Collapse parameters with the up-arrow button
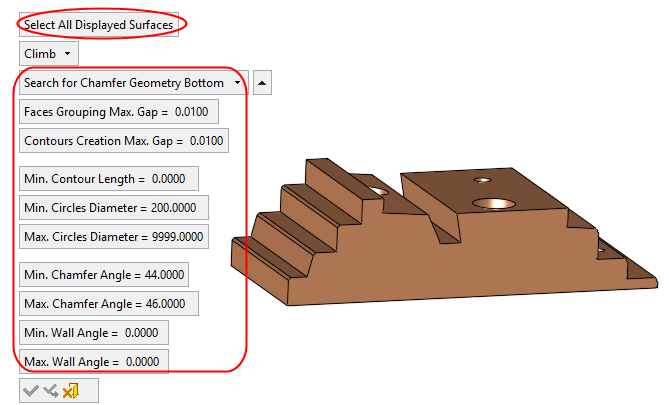Screen dimensions: 669x405 click(x=261, y=83)
